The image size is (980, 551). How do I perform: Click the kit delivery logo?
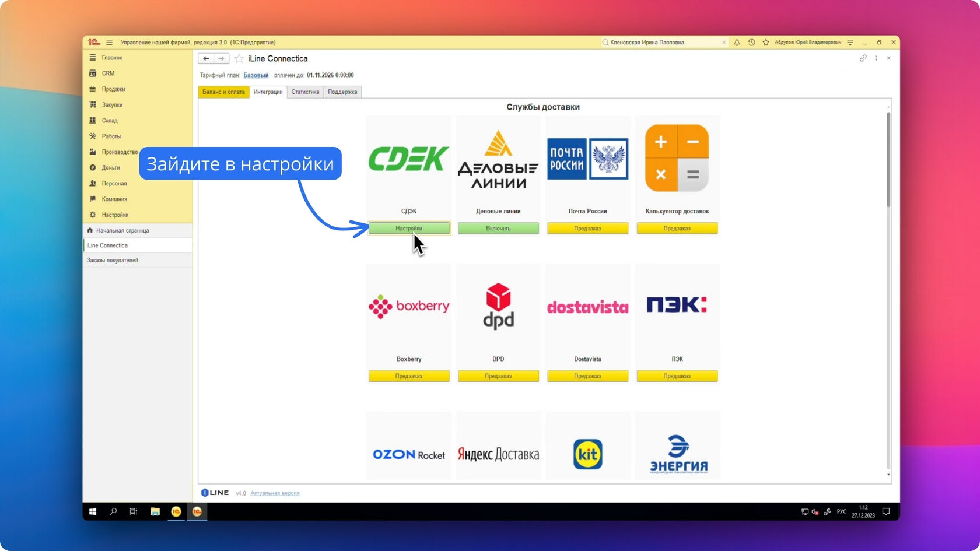pos(587,454)
